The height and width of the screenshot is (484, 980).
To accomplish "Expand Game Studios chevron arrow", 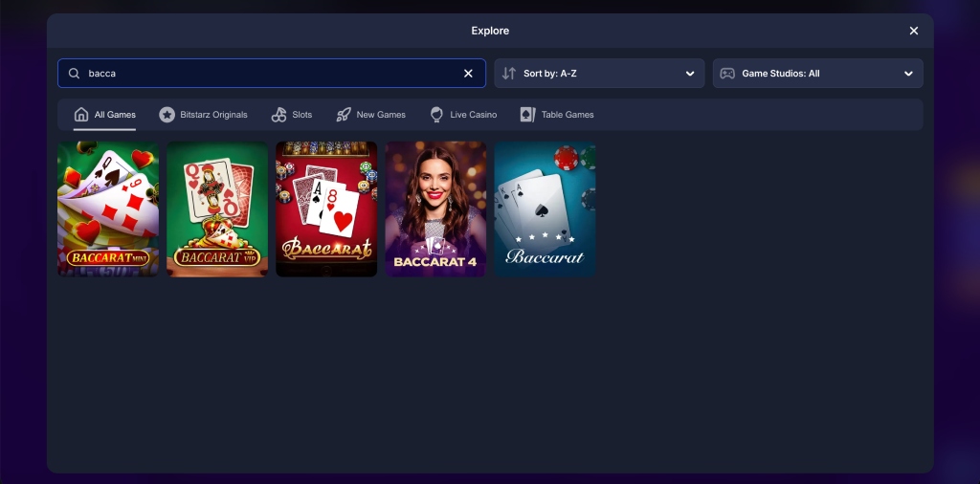I will point(908,73).
